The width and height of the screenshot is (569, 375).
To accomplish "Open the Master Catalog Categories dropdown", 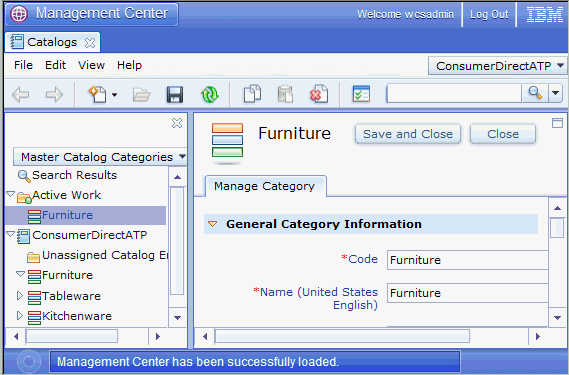I will 100,157.
